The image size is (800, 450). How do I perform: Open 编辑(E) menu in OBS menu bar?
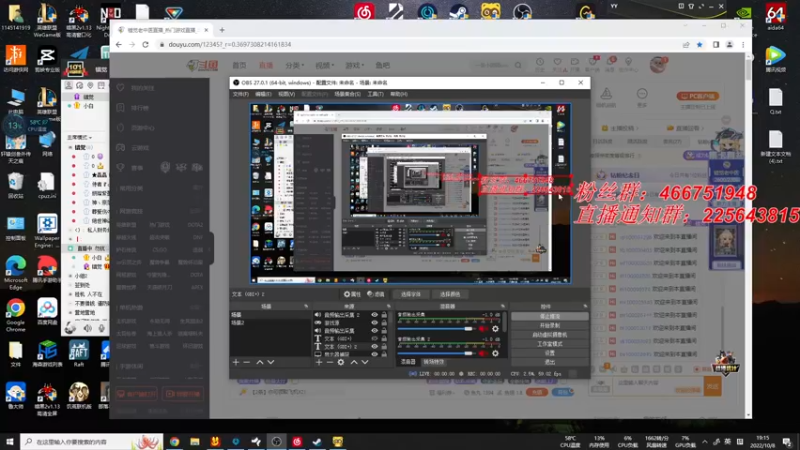pyautogui.click(x=263, y=94)
